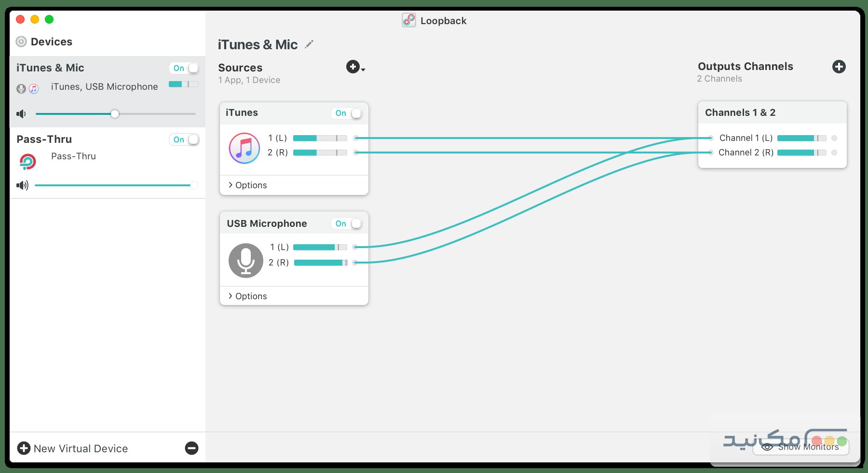Click the eye icon on Show Monitors
Screen dimensions: 868x473
(768, 447)
